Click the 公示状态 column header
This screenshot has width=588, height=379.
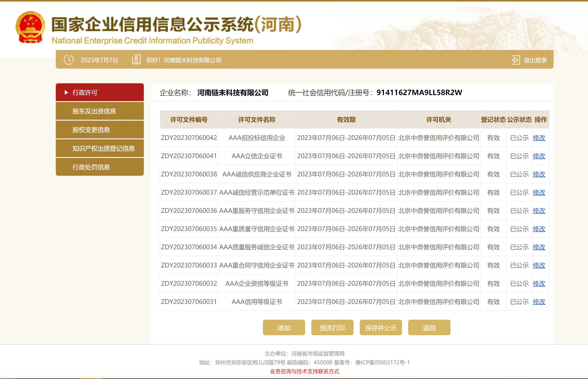pos(519,120)
